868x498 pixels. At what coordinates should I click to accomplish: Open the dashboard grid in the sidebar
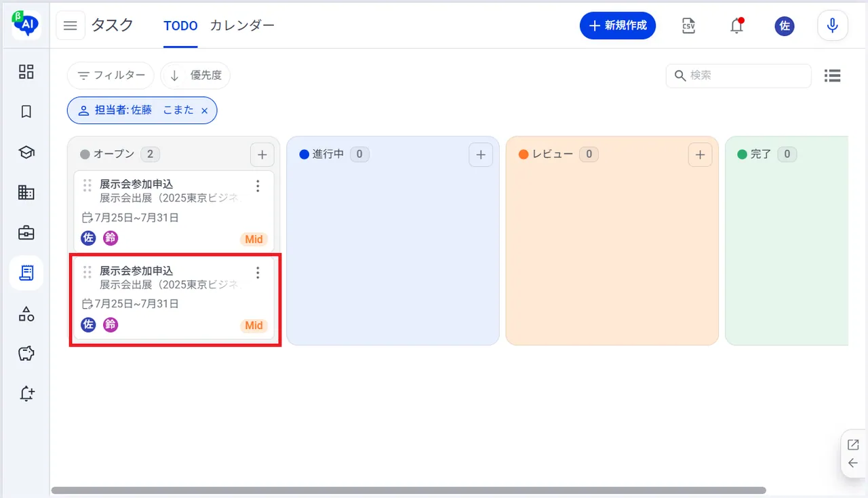(26, 71)
